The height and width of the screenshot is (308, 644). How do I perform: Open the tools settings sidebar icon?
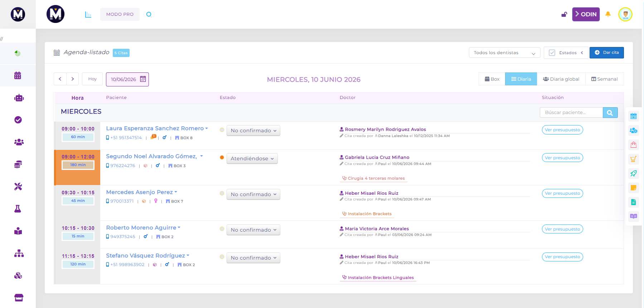pos(18,186)
